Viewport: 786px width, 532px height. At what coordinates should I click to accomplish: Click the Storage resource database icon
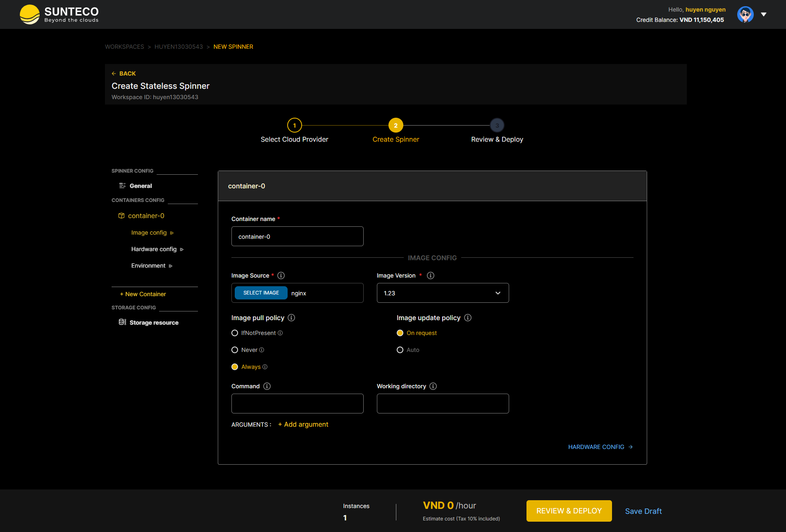click(x=122, y=322)
